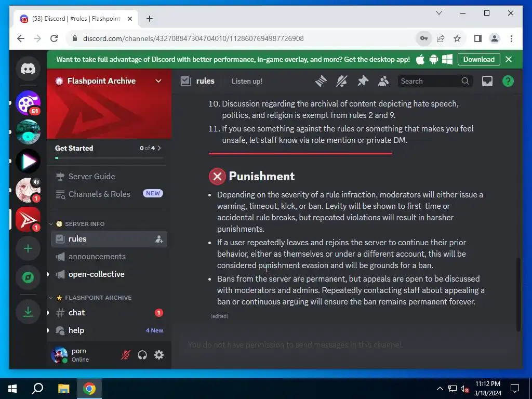
Task: Click the Android icon in banner
Action: [434, 60]
